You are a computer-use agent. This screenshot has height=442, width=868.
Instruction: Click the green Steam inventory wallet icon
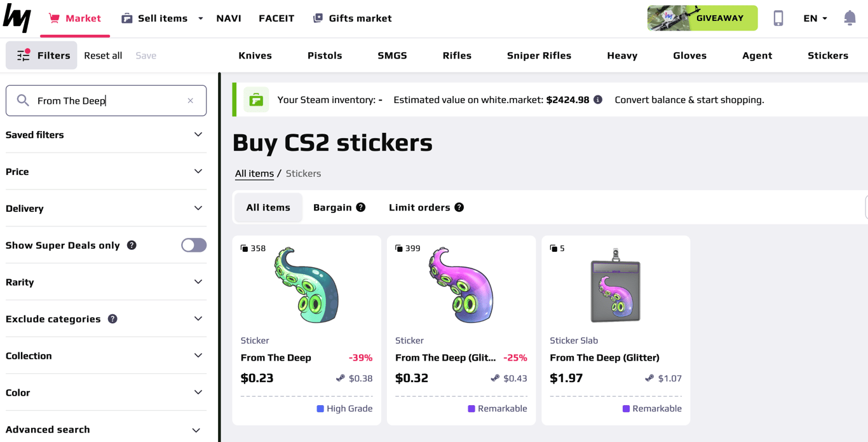coord(256,100)
